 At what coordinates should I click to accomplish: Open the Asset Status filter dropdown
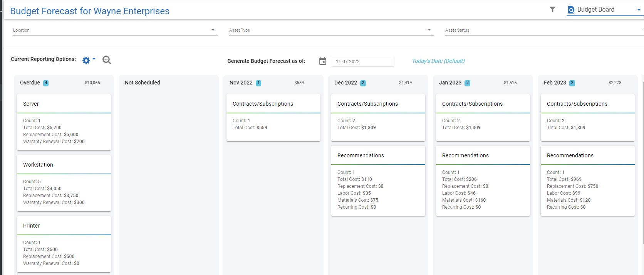click(x=544, y=30)
